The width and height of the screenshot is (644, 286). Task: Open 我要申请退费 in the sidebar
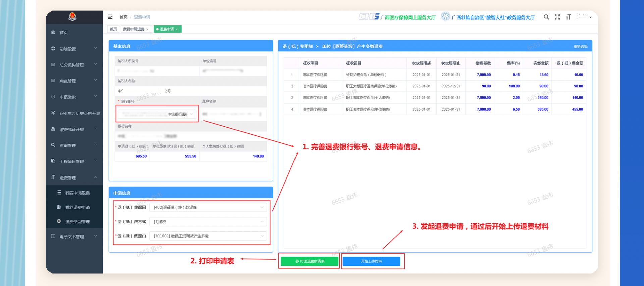click(77, 193)
